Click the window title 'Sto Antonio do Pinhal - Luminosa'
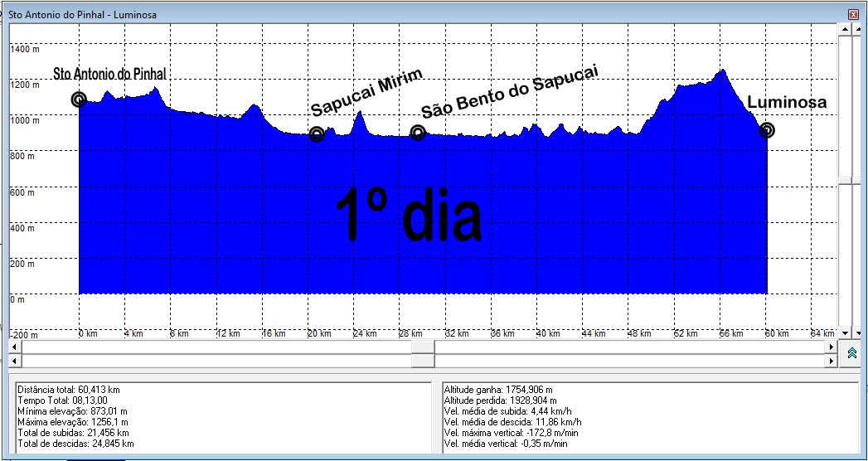The image size is (868, 461). (x=82, y=15)
